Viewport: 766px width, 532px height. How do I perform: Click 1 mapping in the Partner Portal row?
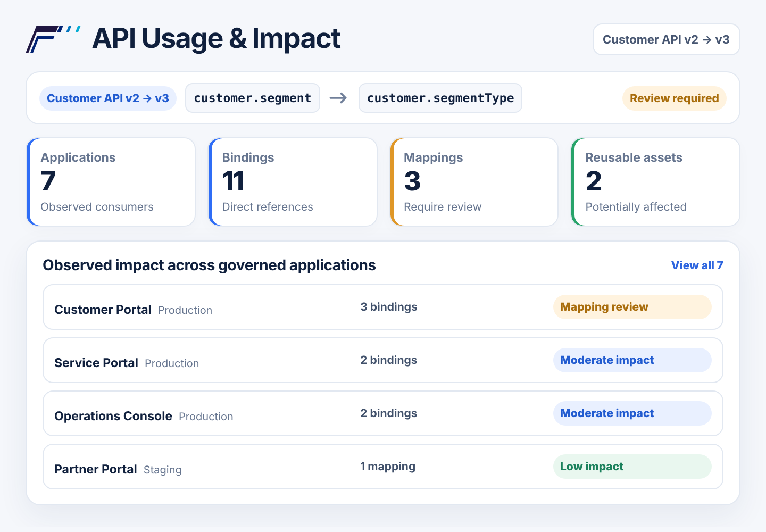pyautogui.click(x=388, y=467)
